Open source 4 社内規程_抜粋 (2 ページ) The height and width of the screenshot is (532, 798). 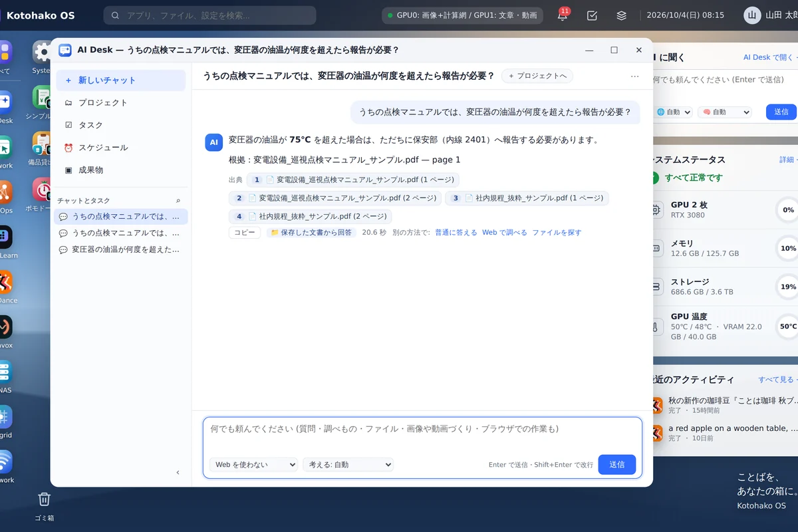coord(311,217)
